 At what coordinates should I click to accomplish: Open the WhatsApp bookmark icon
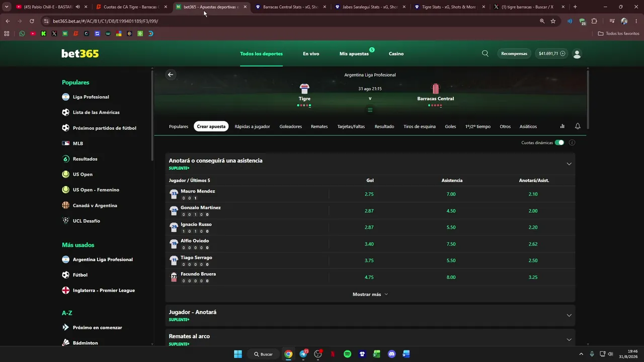click(x=22, y=34)
